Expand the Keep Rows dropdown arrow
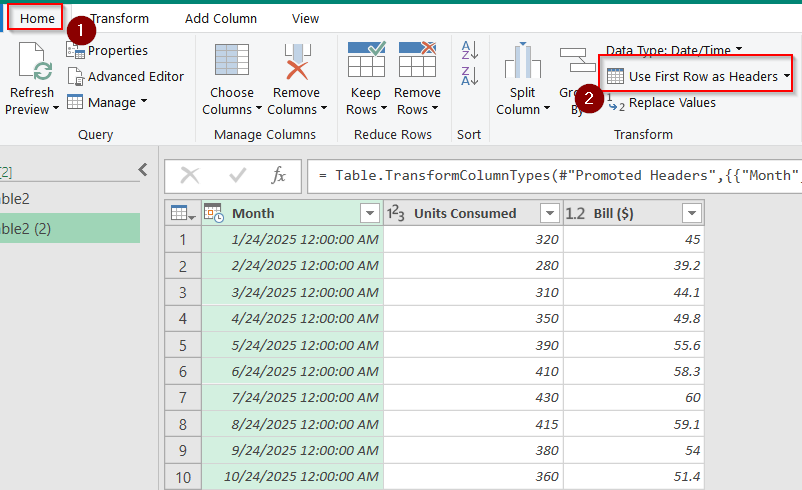 [x=384, y=108]
